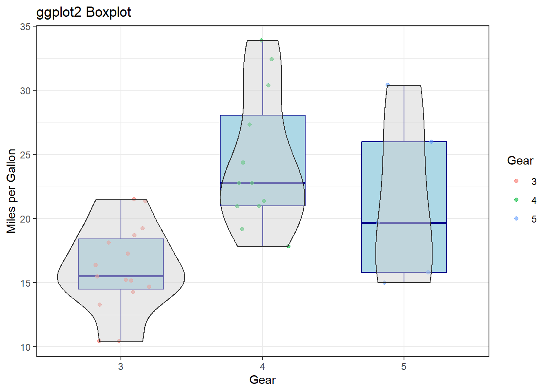Select the "ggplot2 Boxplot" chart title
549x392 pixels.
(x=84, y=12)
